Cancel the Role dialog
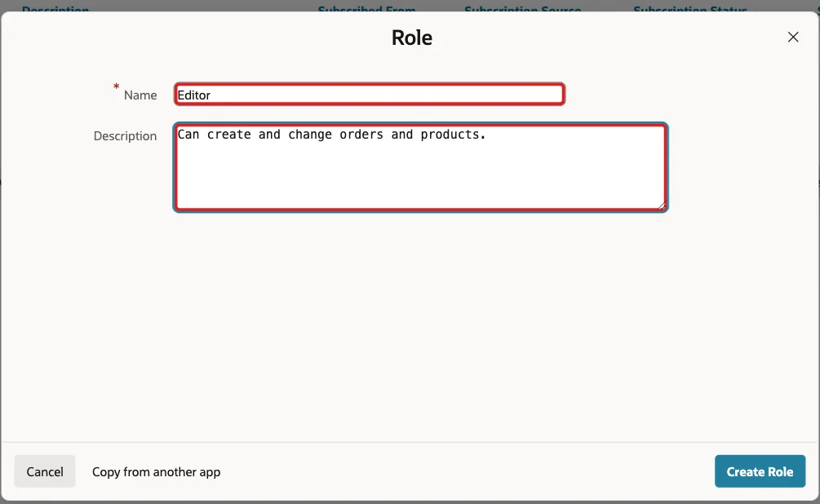 [x=45, y=471]
